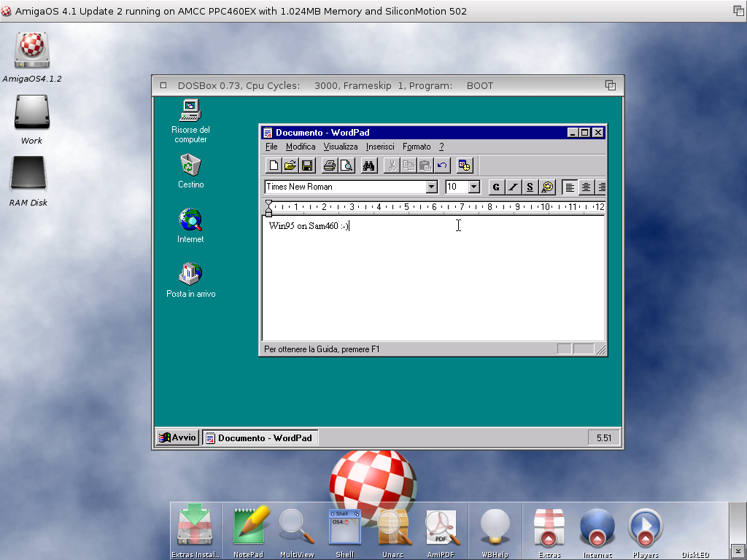Open the Players subdock icon
Image resolution: width=747 pixels, height=560 pixels.
[646, 532]
